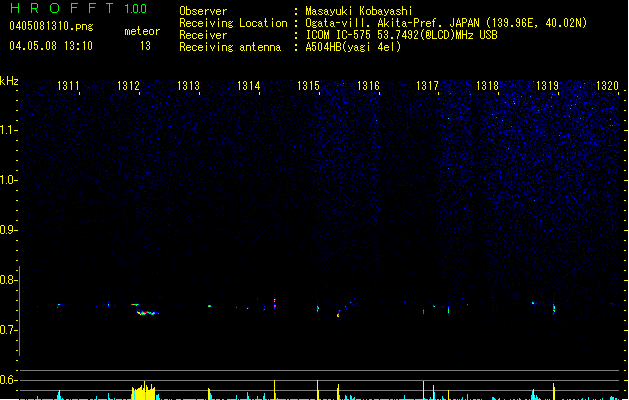Click the 0.9 kHz axis label
The image size is (629, 400).
(8, 230)
